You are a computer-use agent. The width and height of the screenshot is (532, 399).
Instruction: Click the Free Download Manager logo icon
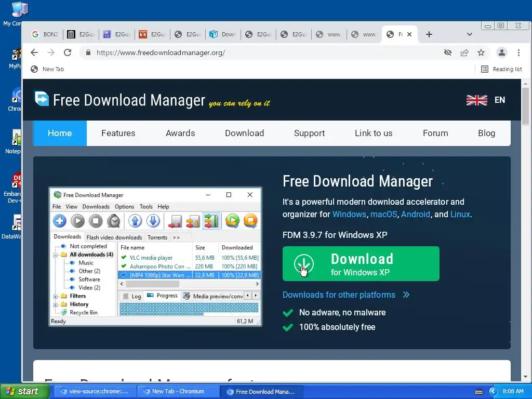(x=42, y=99)
